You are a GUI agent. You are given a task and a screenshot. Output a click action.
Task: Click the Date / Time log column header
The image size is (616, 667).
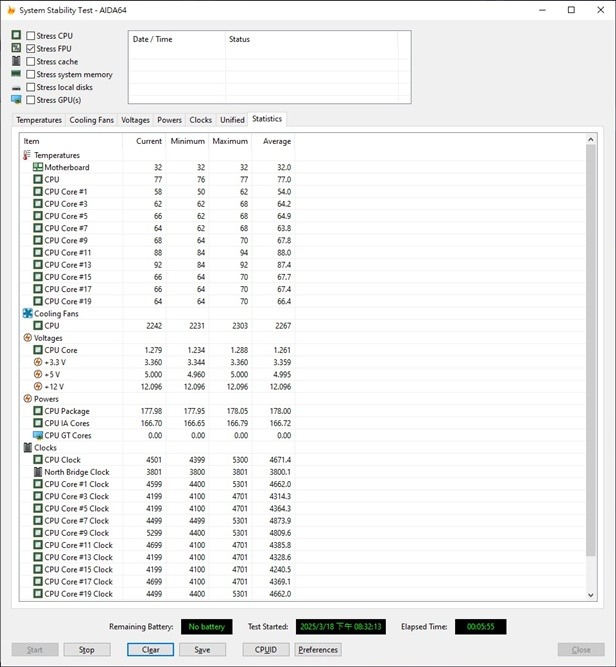pyautogui.click(x=177, y=39)
